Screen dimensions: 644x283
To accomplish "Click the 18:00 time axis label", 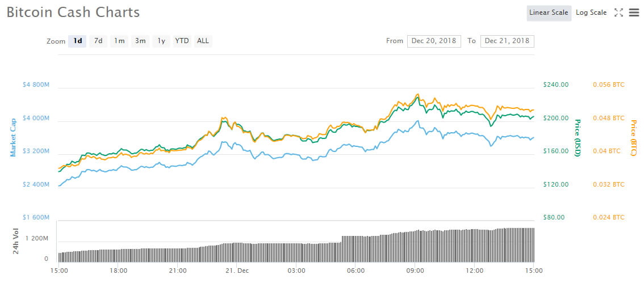I will (118, 271).
